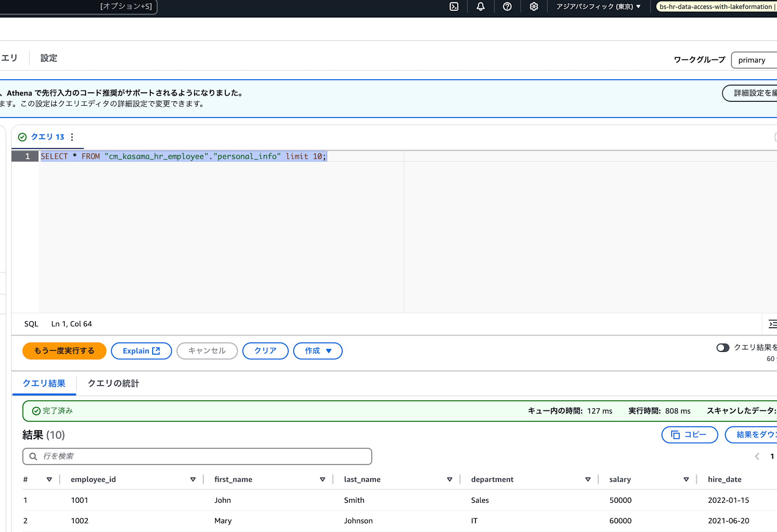Open the notifications bell
777x532 pixels.
481,7
